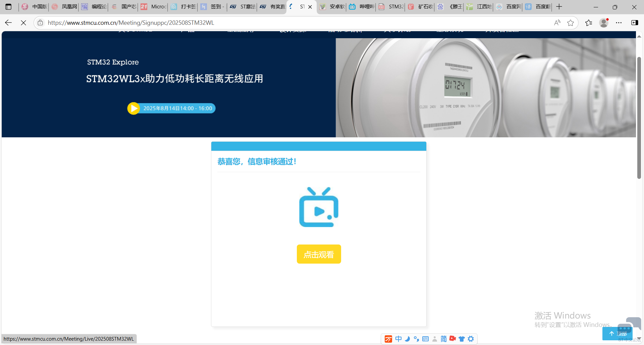Screen dimensions: 644x345
Task: Toggle the 中 Chinese/English input mode
Action: click(398, 339)
